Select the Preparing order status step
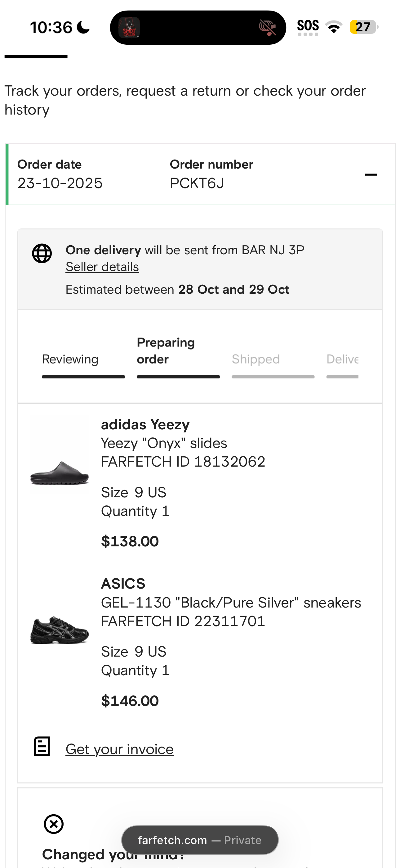 click(166, 351)
